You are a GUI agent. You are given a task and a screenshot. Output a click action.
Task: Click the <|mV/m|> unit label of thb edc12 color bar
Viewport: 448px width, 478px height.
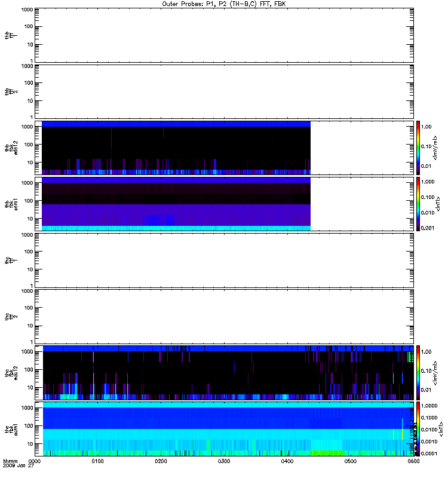tap(435, 148)
